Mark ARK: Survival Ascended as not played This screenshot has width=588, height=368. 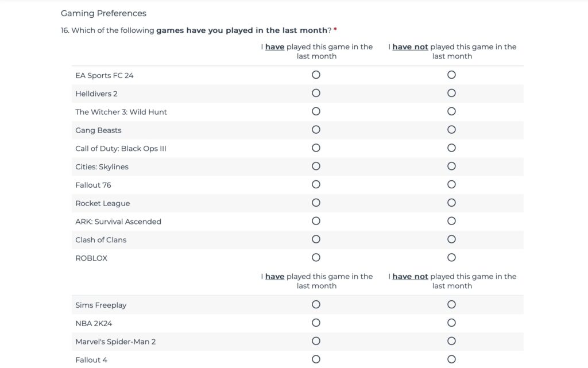click(451, 221)
